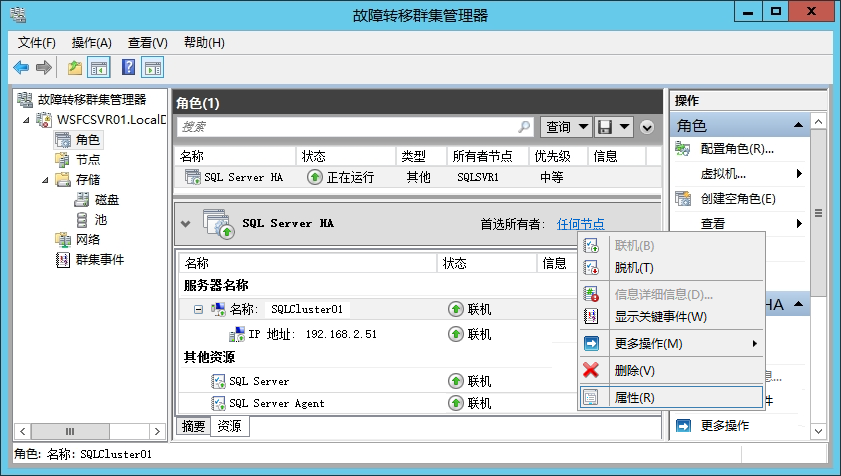The image size is (841, 476).
Task: Click the blue arrow 更多操作(M) icon
Action: 591,343
